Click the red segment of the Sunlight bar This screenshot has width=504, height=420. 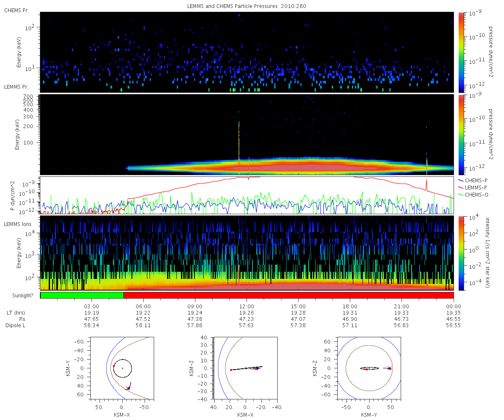[289, 295]
